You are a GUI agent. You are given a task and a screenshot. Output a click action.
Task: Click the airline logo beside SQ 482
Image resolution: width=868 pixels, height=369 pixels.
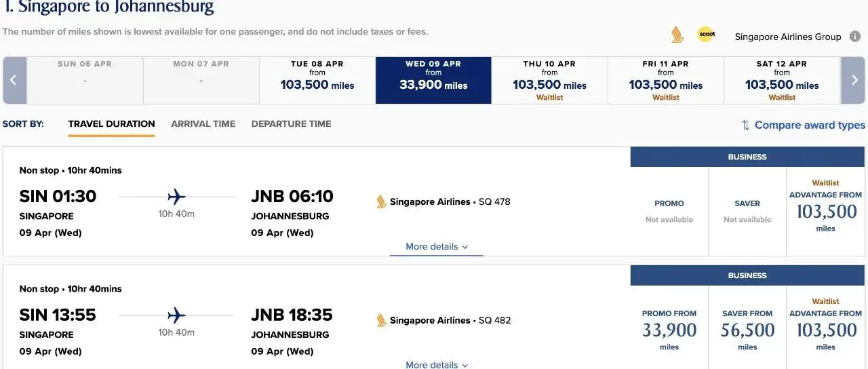coord(382,320)
